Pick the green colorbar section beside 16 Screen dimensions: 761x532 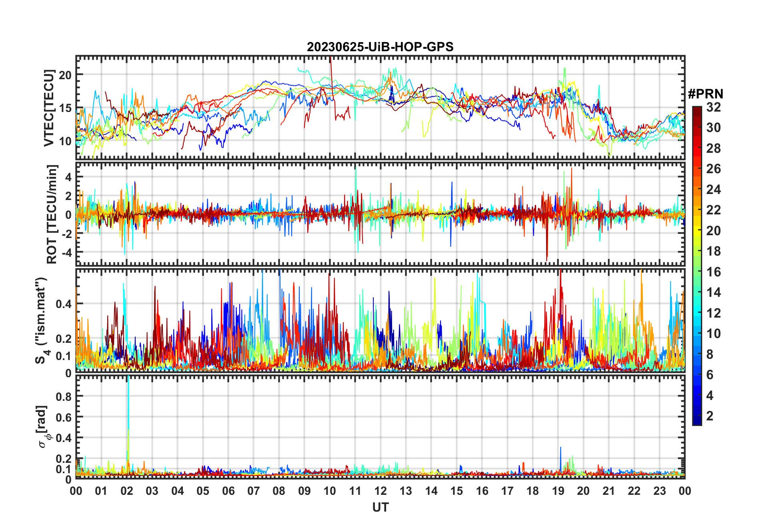click(697, 272)
